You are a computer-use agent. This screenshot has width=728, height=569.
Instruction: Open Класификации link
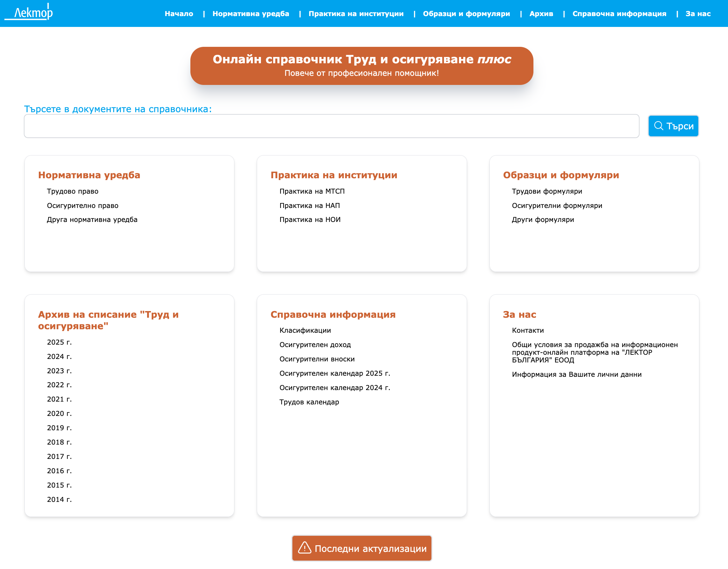point(305,330)
